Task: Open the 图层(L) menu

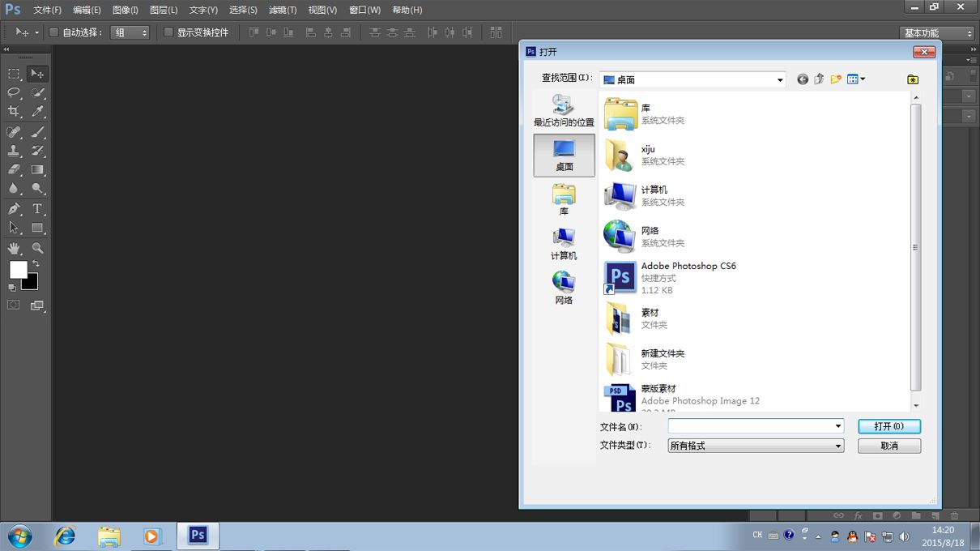Action: pyautogui.click(x=164, y=10)
